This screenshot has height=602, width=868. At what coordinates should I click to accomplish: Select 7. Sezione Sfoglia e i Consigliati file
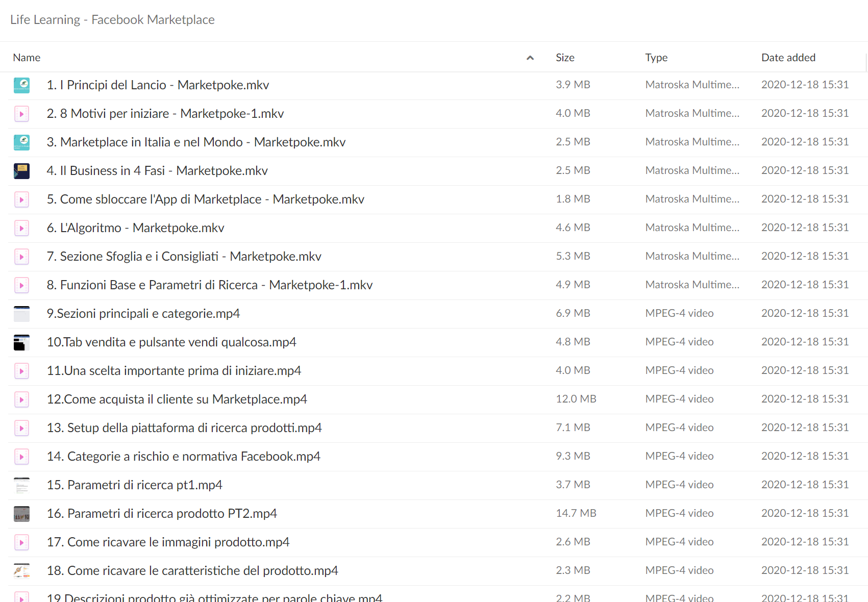pyautogui.click(x=184, y=257)
